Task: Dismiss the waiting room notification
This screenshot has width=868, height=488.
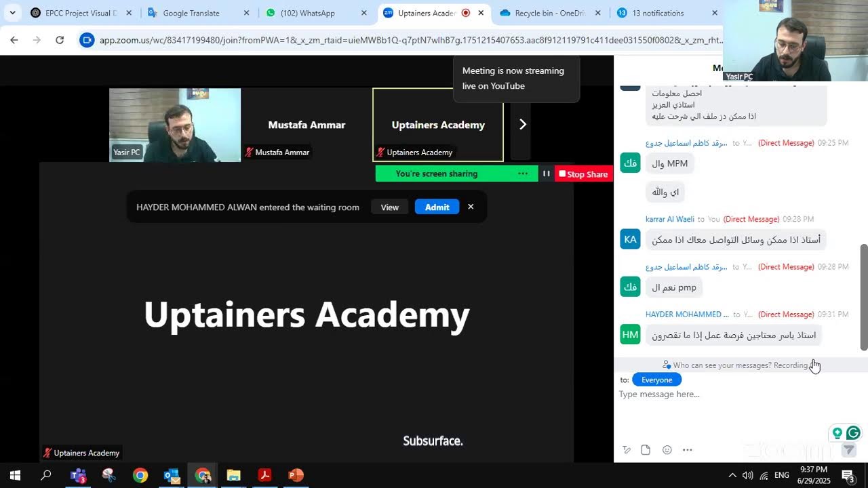Action: 471,207
